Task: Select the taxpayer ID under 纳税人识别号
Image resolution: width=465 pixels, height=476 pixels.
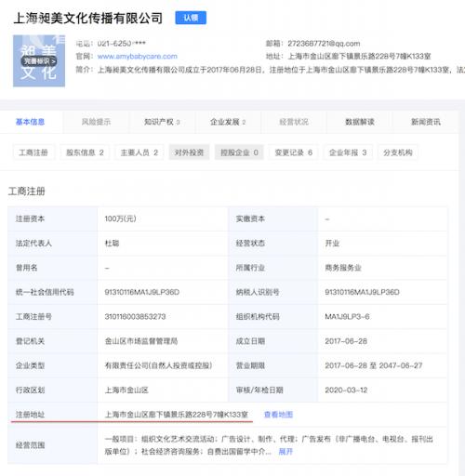Action: click(x=362, y=292)
